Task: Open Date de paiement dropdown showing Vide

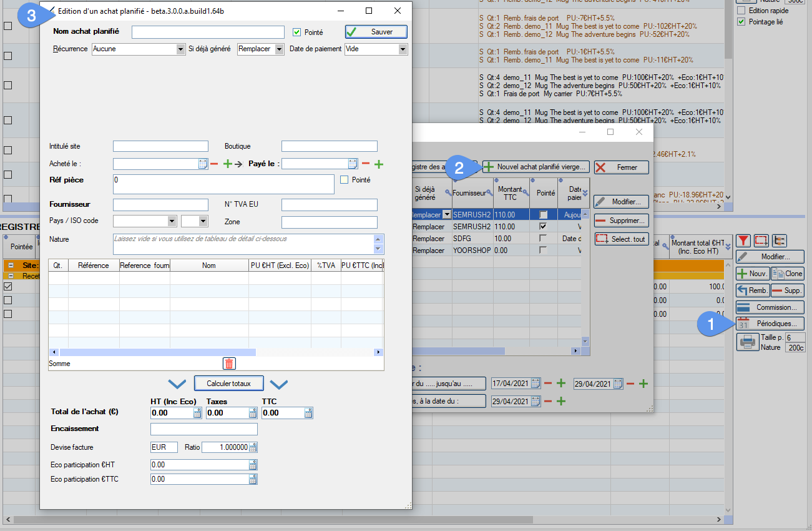Action: (403, 49)
